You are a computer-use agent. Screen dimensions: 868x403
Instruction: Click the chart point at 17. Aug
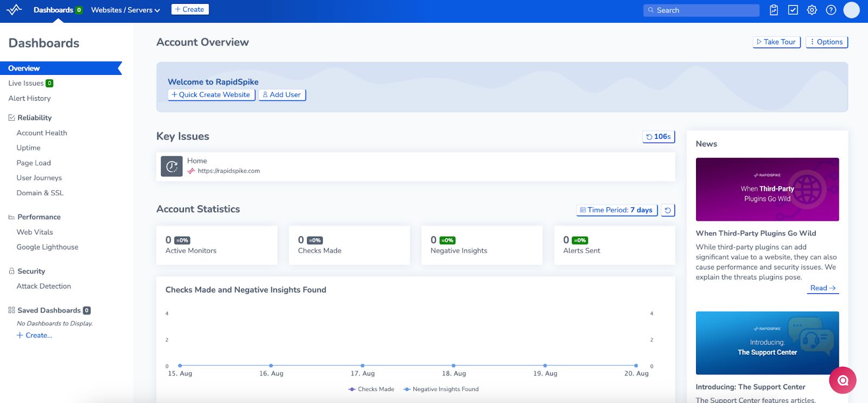(362, 366)
